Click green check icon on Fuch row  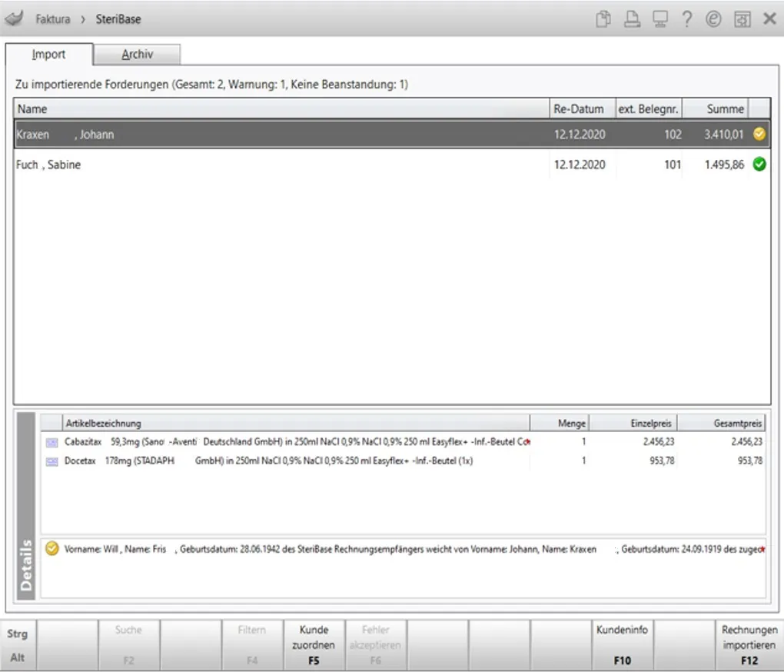point(759,164)
